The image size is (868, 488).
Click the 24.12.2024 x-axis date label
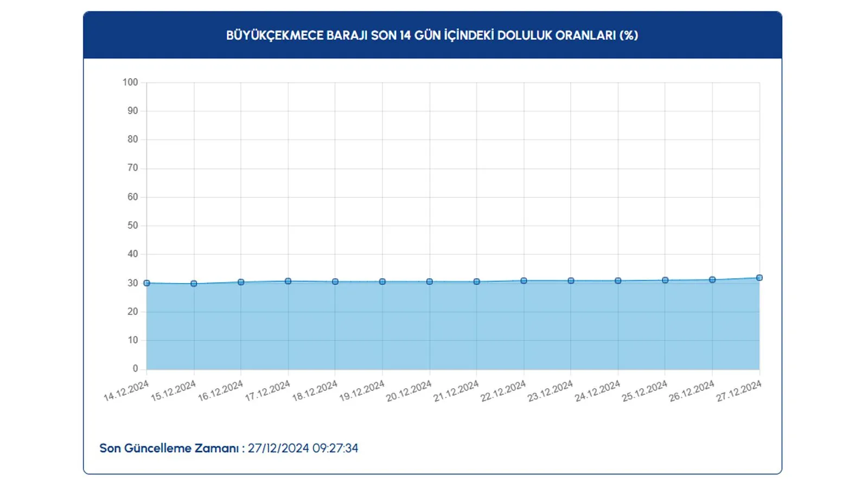tap(597, 391)
